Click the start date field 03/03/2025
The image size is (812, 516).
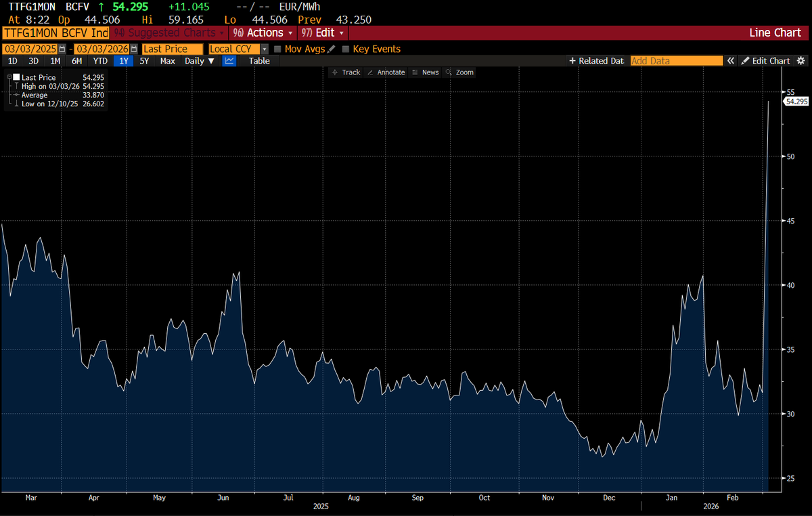click(x=30, y=49)
